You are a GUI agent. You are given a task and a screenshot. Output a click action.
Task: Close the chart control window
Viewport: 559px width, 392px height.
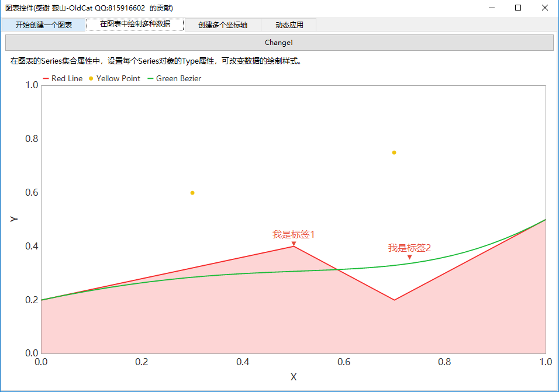point(545,8)
